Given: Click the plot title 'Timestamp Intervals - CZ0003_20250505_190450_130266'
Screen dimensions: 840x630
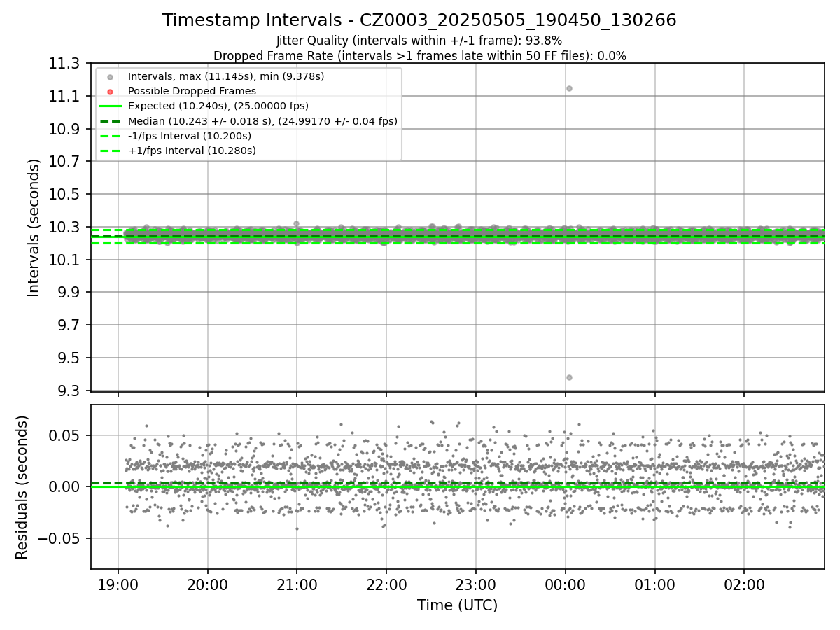Looking at the screenshot, I should (419, 20).
